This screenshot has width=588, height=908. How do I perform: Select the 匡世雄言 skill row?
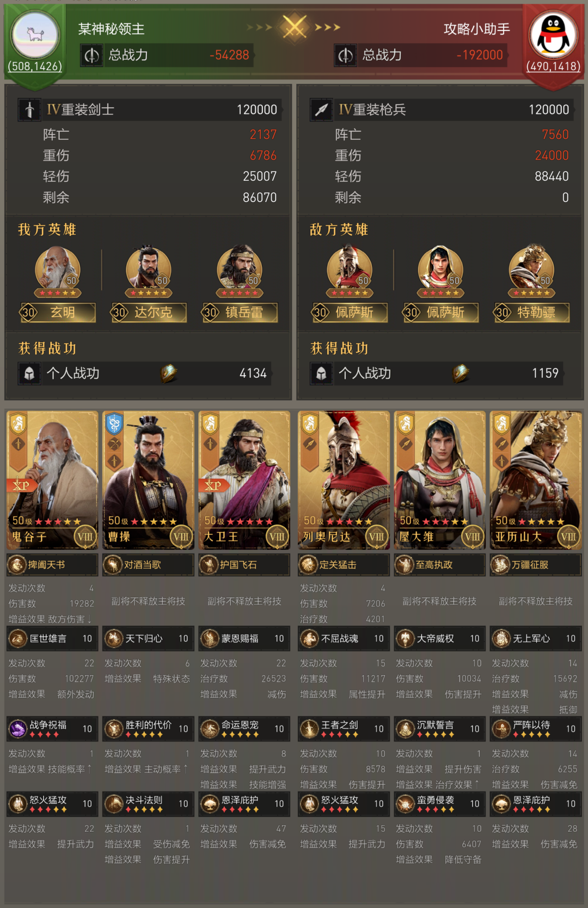pos(52,639)
